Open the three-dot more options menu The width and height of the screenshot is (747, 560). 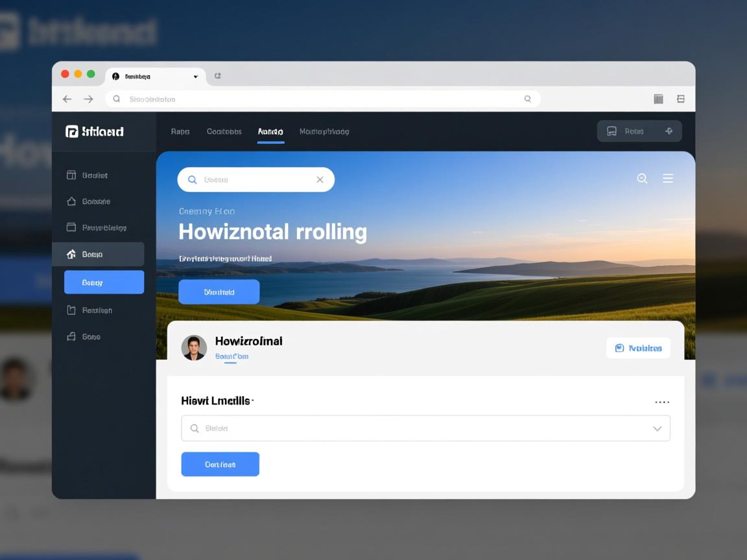pos(662,402)
